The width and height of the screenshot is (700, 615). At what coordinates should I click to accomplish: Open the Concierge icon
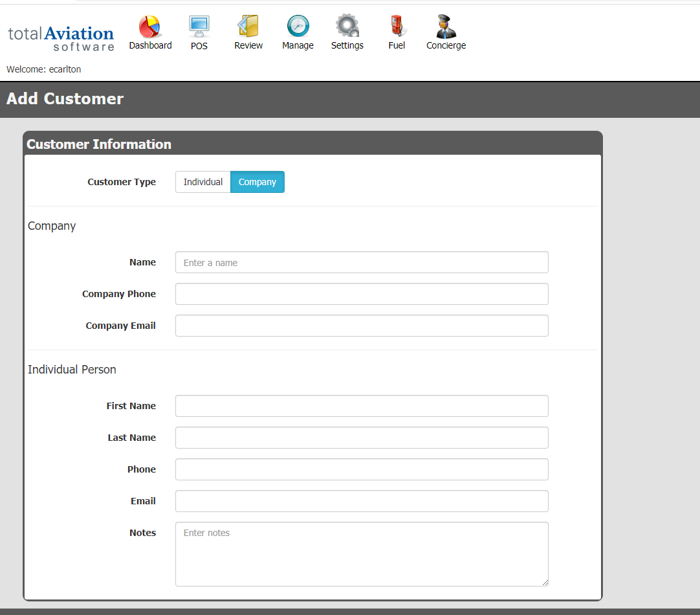(446, 27)
